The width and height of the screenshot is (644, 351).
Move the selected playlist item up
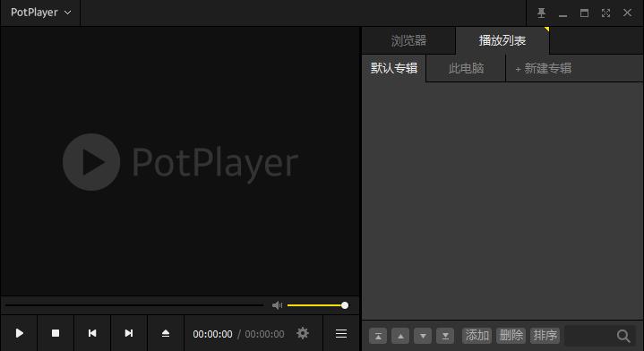point(400,336)
